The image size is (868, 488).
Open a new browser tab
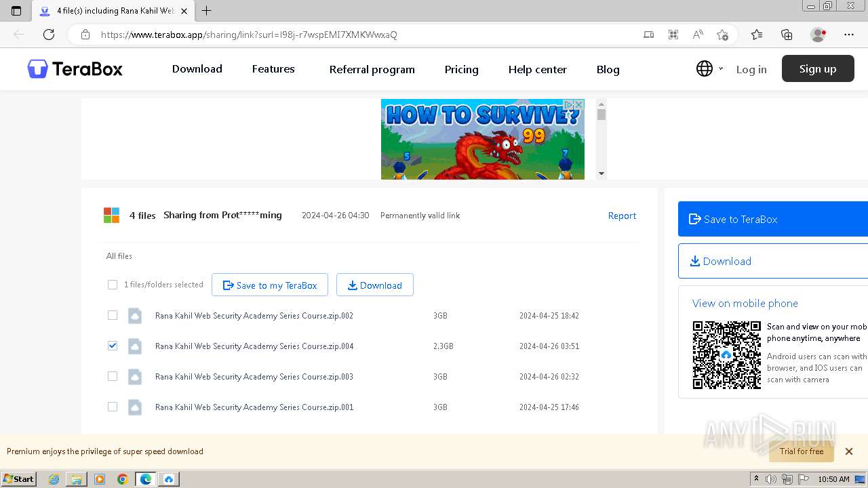tap(207, 11)
